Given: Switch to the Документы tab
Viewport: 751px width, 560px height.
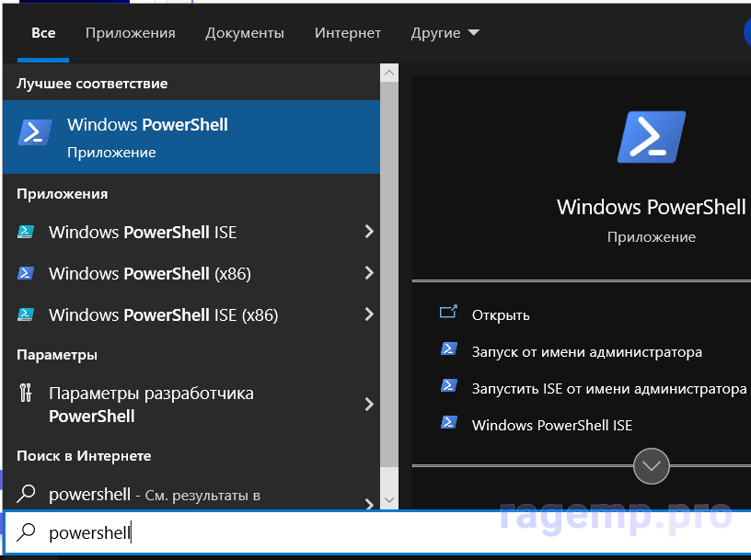Looking at the screenshot, I should [x=245, y=33].
